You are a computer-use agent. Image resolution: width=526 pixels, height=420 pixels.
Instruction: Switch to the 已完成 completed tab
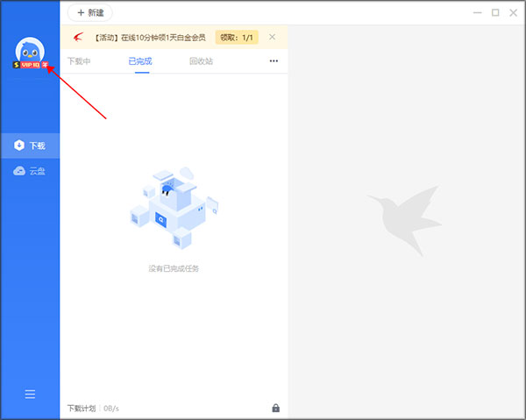[x=140, y=61]
